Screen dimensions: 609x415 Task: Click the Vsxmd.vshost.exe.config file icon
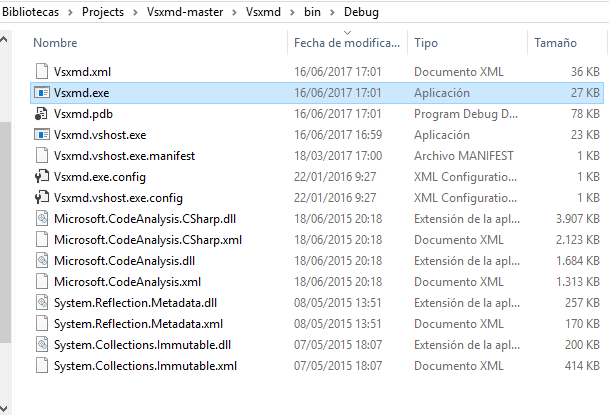(42, 197)
